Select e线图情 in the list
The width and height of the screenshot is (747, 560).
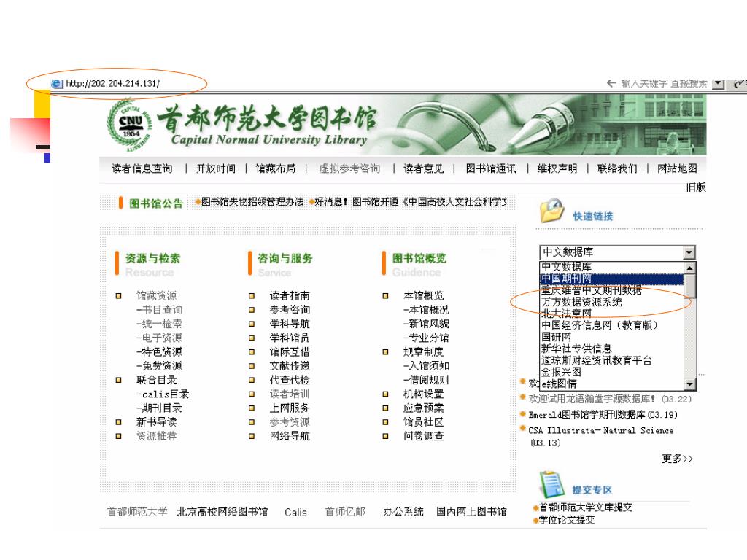click(x=560, y=384)
